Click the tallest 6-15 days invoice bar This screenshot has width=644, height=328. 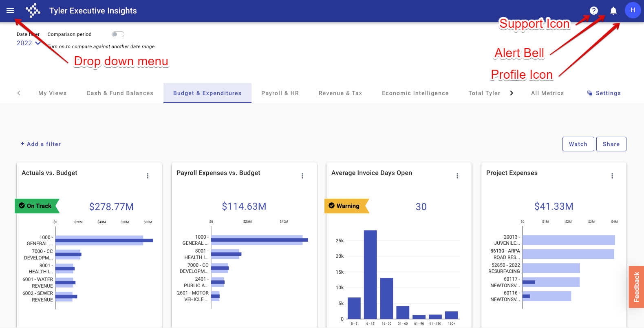371,275
